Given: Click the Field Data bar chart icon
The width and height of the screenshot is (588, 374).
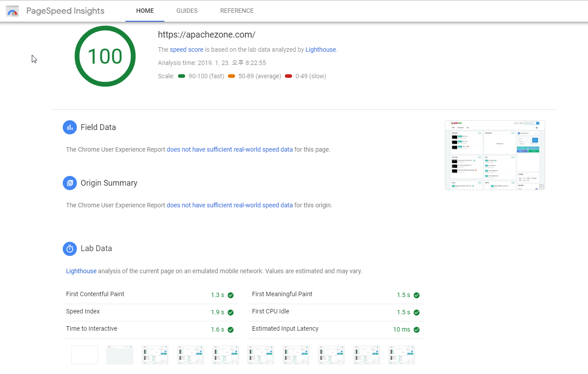Looking at the screenshot, I should 70,127.
